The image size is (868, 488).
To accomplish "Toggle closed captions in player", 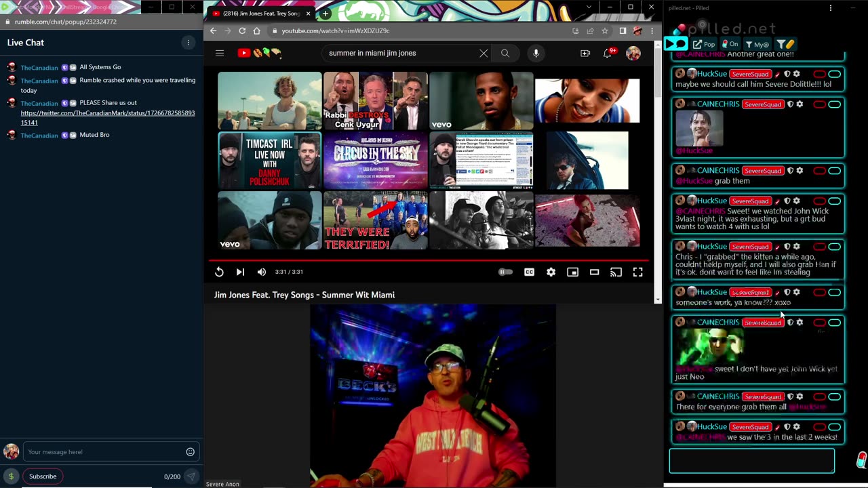I will tap(529, 272).
